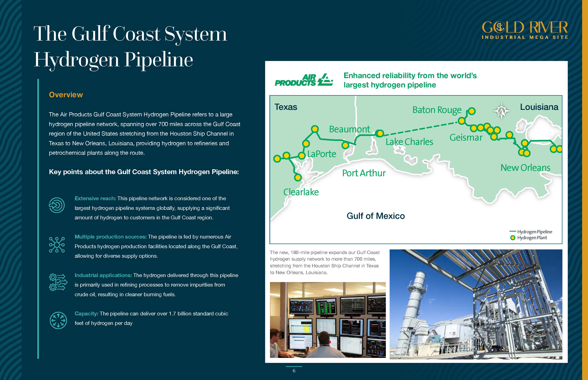Click the Capacity arrows circle icon
The image size is (588, 380).
58,320
